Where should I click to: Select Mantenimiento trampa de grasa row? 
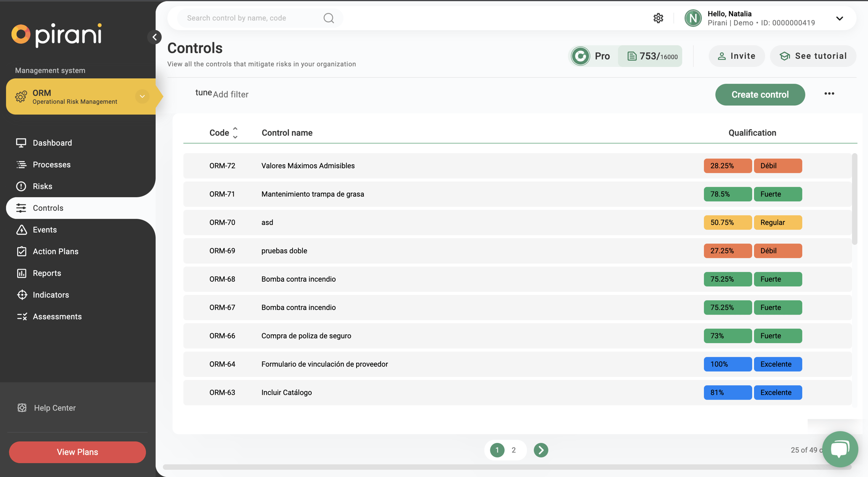click(x=517, y=194)
